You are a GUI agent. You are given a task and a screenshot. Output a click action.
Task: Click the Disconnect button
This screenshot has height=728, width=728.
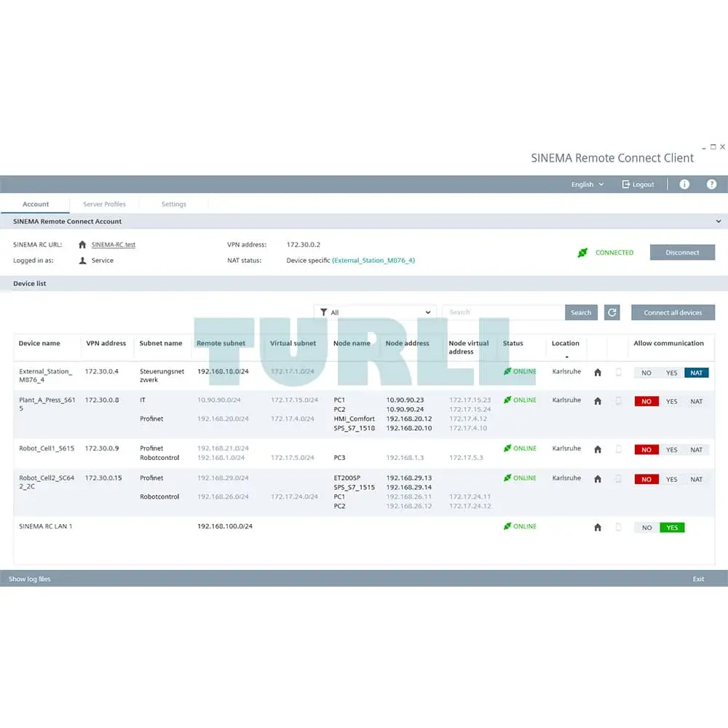pyautogui.click(x=682, y=253)
